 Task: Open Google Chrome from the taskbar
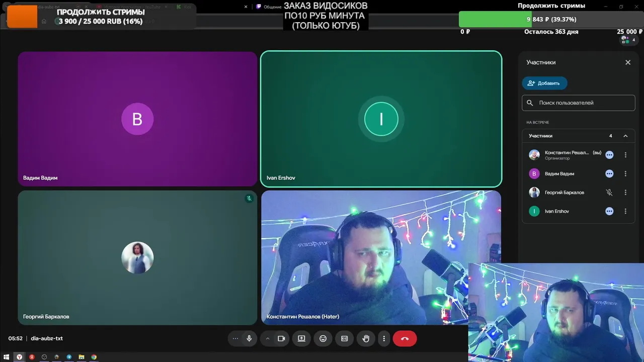pos(94,357)
